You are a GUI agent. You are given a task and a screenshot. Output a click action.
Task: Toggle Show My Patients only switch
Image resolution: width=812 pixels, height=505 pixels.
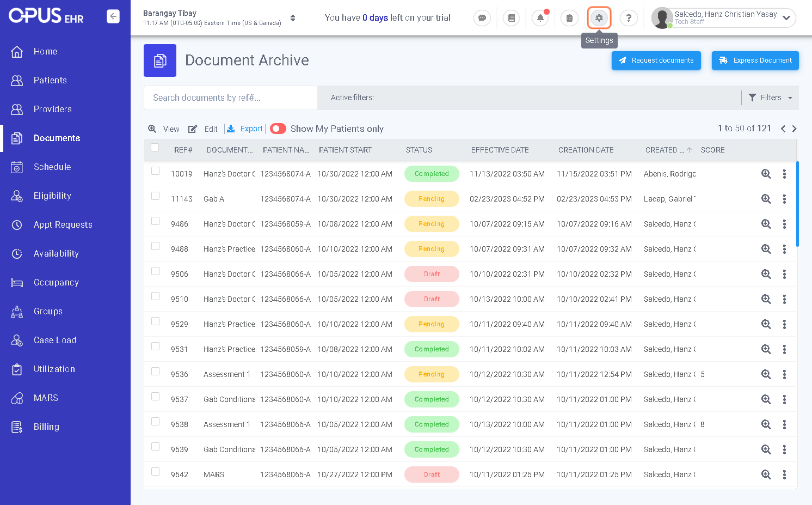coord(278,129)
